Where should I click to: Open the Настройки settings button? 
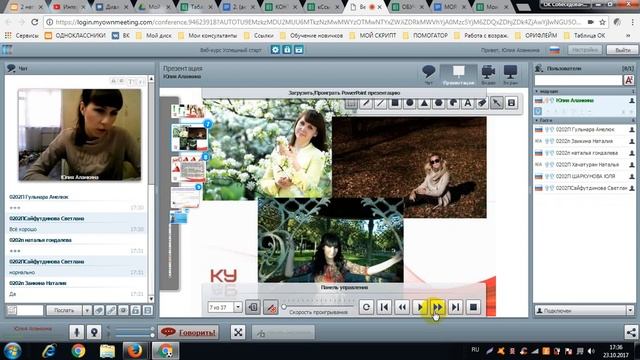585,50
